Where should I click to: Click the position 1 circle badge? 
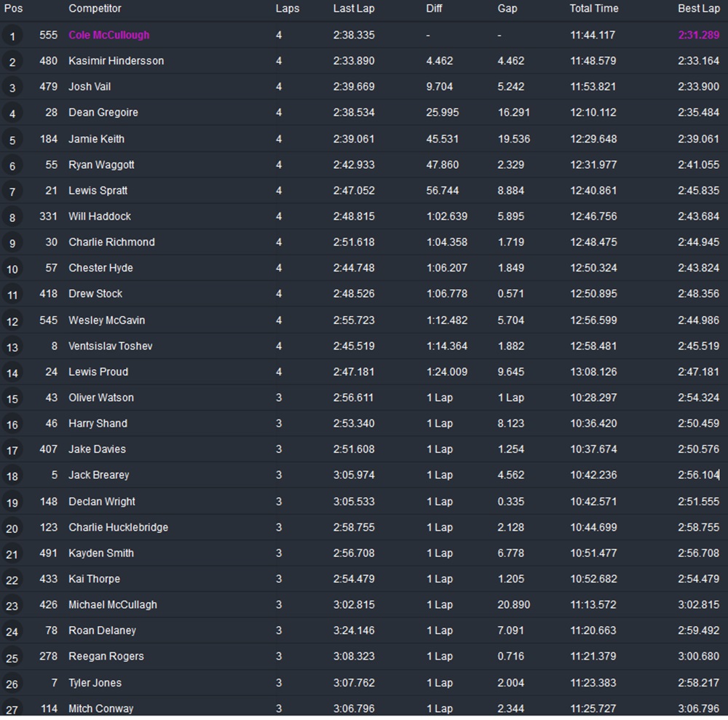pyautogui.click(x=12, y=36)
